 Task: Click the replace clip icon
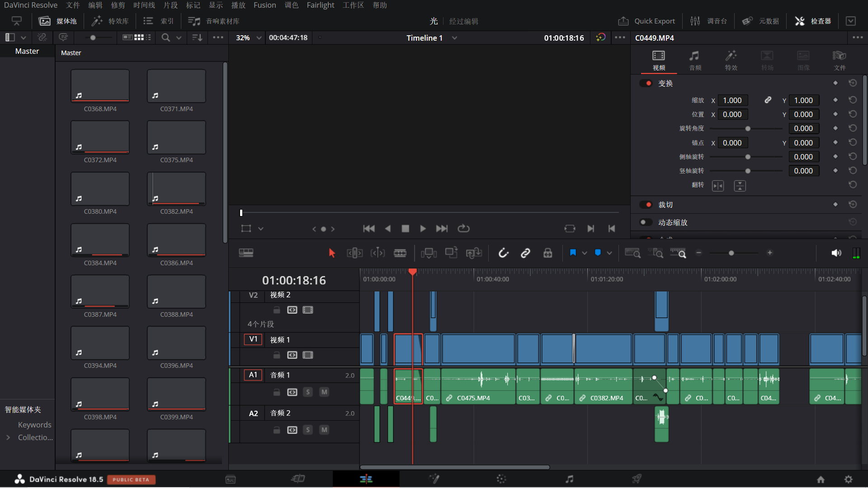(474, 253)
